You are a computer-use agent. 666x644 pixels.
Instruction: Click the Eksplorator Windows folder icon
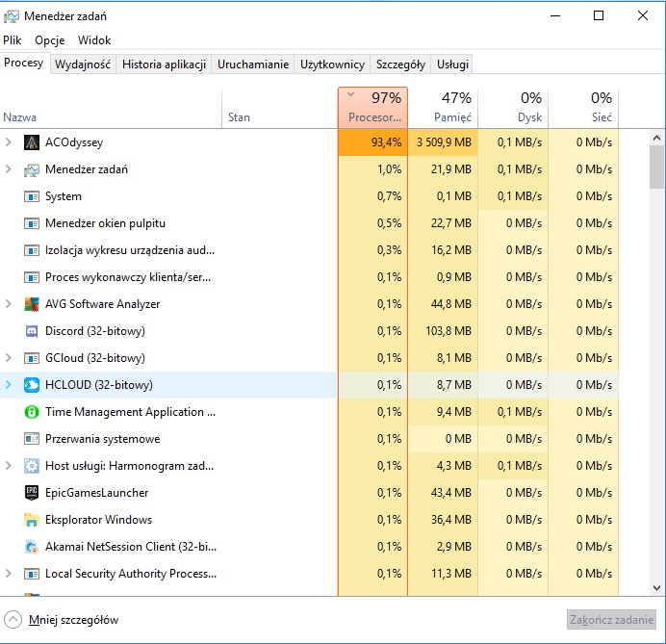32,520
